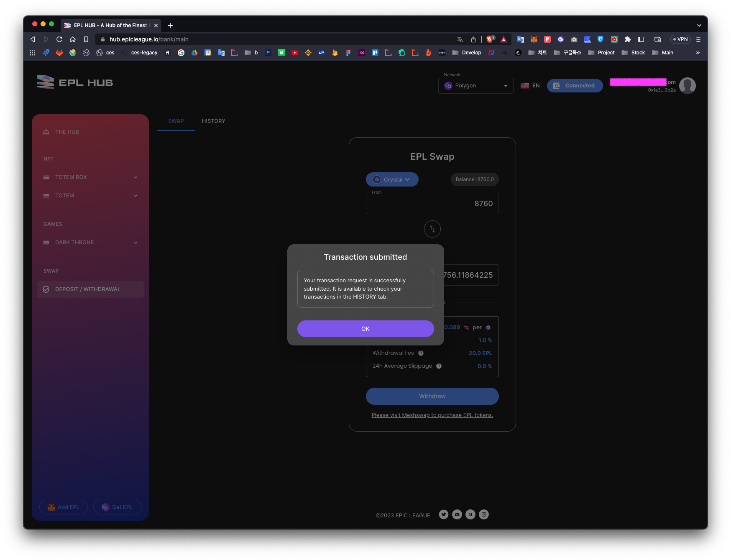
Task: Open the GitLab fox bookmark
Action: [59, 53]
